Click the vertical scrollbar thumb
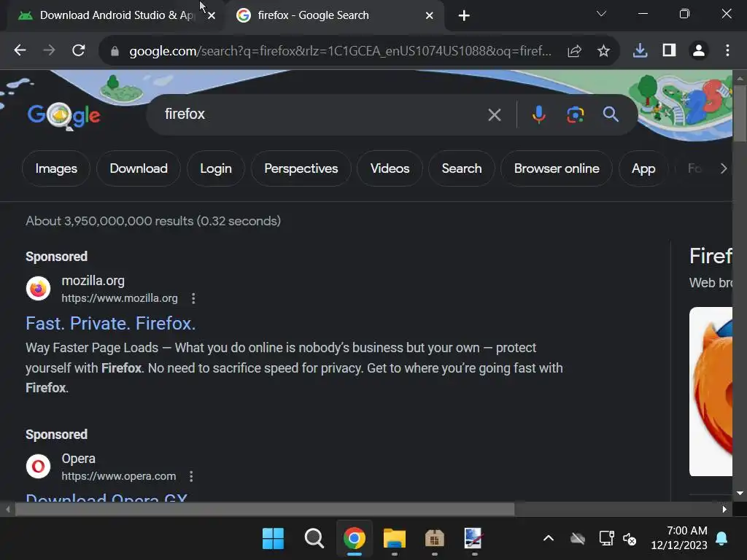Screen dimensions: 747x560 (x=740, y=113)
